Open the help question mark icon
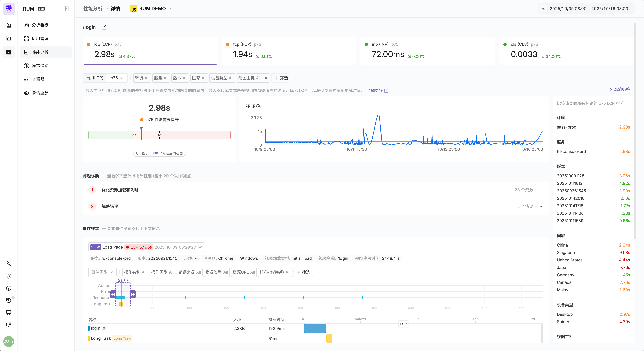The height and width of the screenshot is (351, 644). coord(9,288)
